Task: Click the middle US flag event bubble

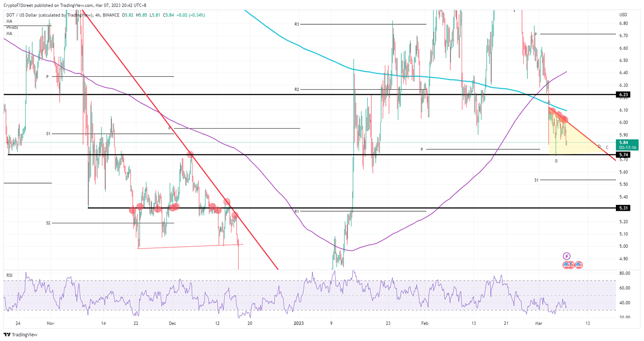Action: coord(571,265)
